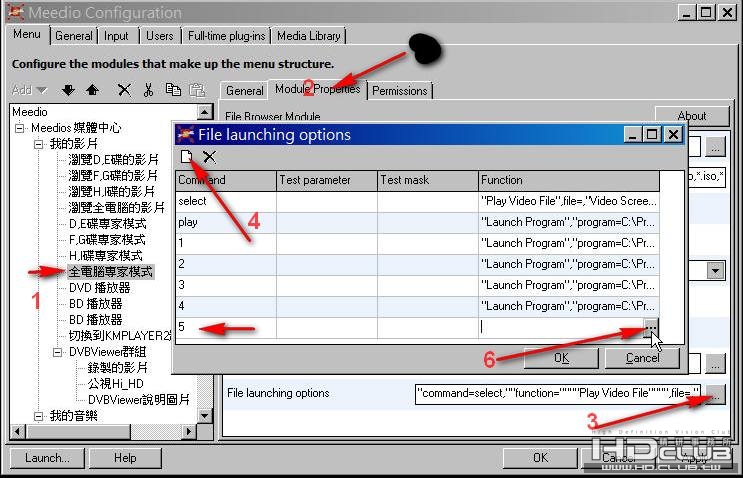This screenshot has width=743, height=478.
Task: Select tree item DVD 播放器
Action: point(100,288)
